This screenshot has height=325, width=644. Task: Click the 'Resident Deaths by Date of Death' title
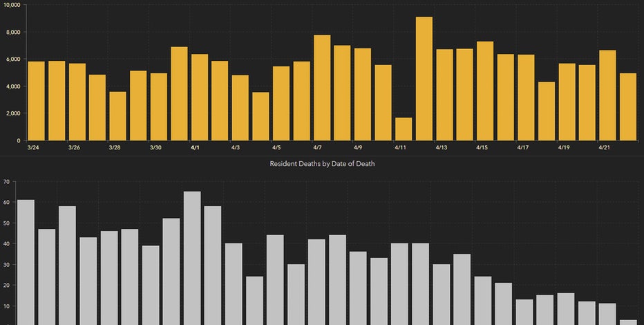pyautogui.click(x=322, y=163)
